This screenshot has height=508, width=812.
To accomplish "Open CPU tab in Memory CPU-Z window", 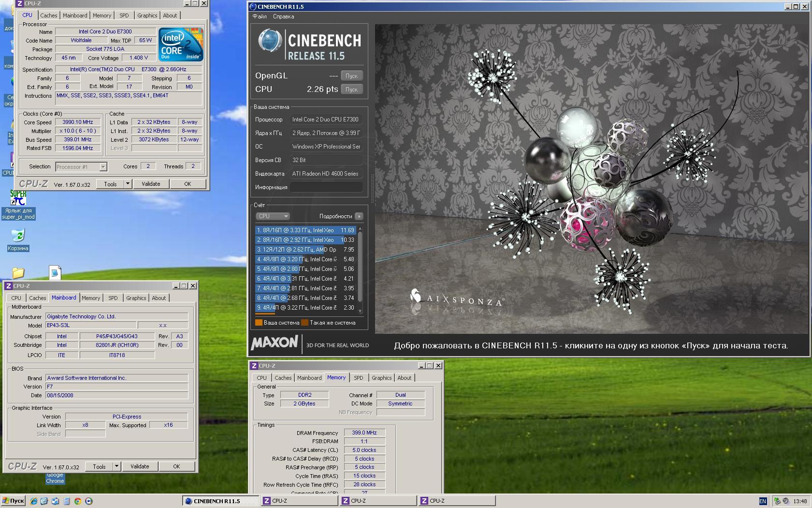I will [261, 378].
